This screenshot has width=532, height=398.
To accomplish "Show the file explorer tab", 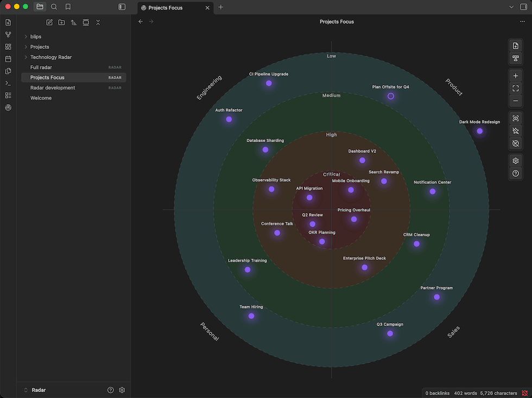I will [x=40, y=7].
